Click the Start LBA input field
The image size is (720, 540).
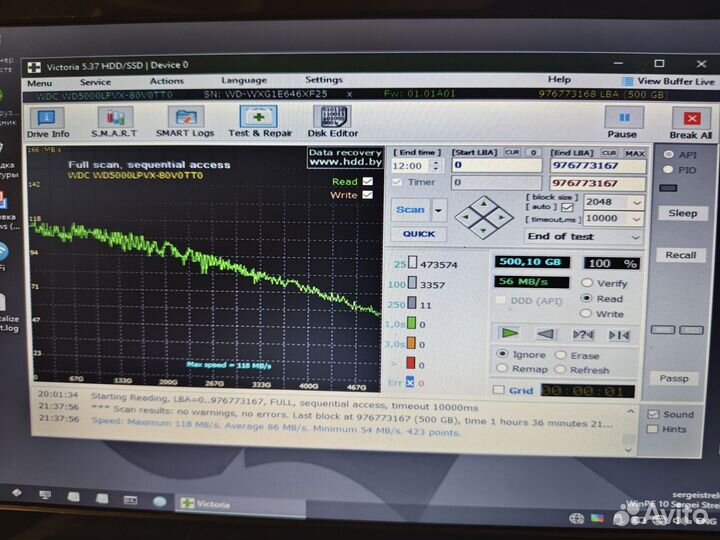click(x=496, y=165)
